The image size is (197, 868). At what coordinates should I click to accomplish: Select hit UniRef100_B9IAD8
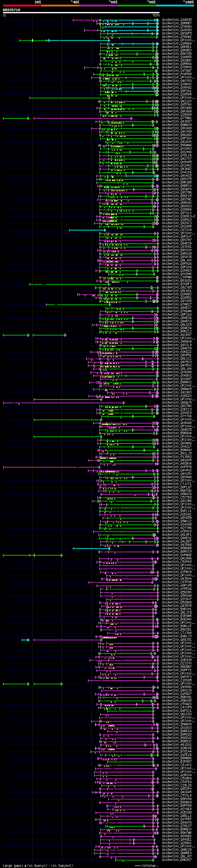pyautogui.click(x=177, y=108)
